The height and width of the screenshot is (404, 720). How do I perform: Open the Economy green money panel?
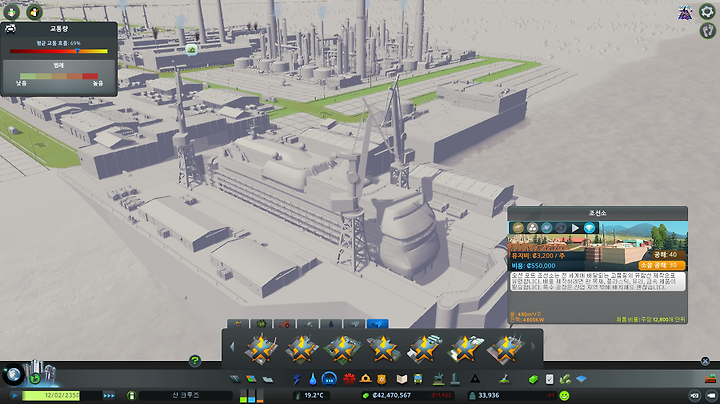click(533, 379)
